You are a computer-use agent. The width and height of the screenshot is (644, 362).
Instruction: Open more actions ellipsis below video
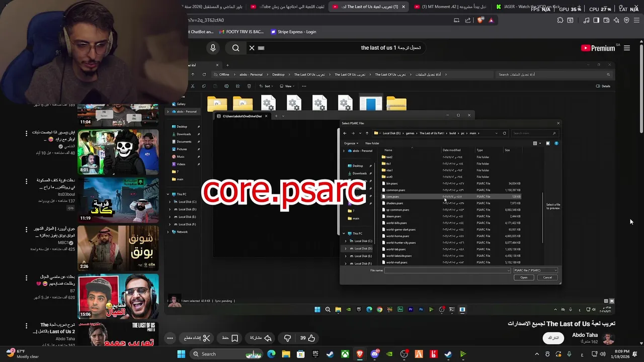point(170,338)
